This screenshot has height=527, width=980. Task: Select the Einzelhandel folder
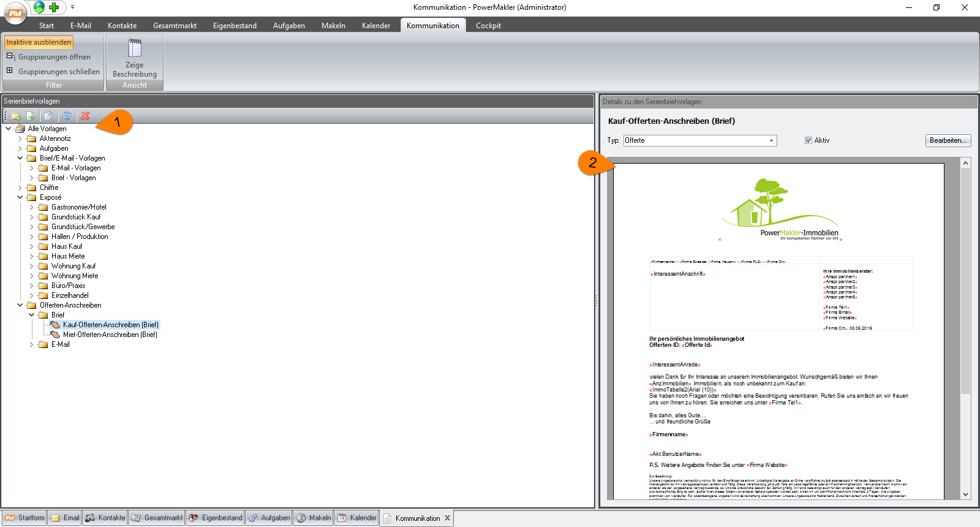[x=70, y=295]
